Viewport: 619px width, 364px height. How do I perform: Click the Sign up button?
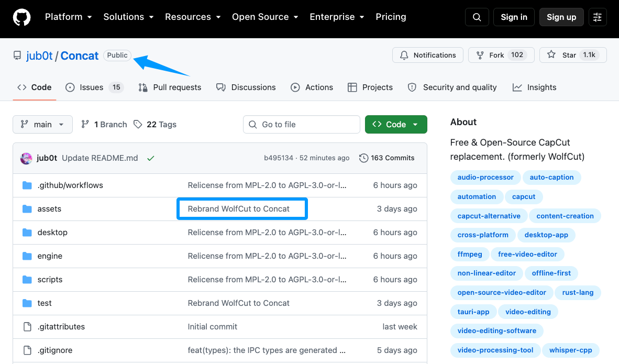561,17
